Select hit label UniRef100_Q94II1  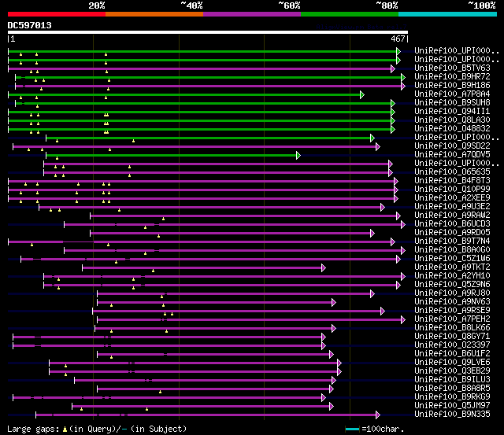pos(452,112)
